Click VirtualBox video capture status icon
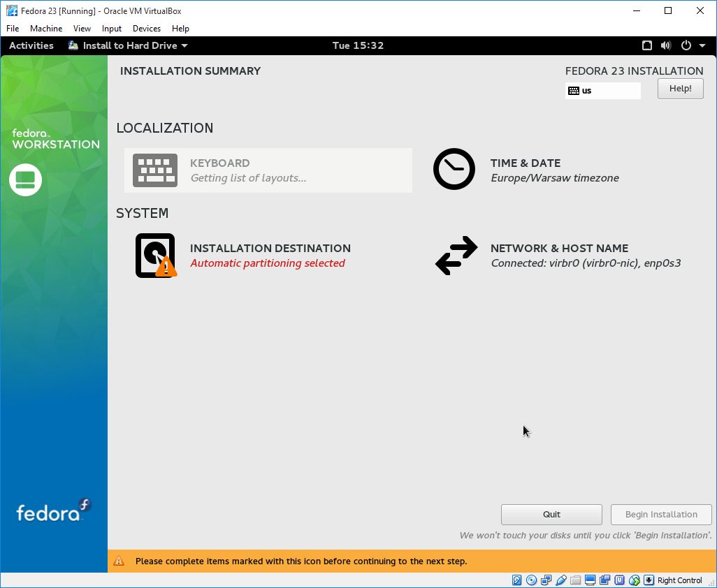 point(604,580)
